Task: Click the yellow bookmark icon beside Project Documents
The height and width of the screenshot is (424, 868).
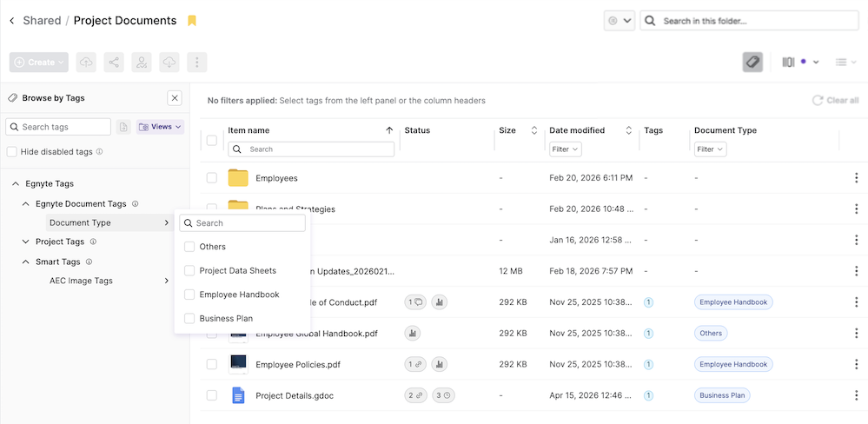Action: (192, 21)
